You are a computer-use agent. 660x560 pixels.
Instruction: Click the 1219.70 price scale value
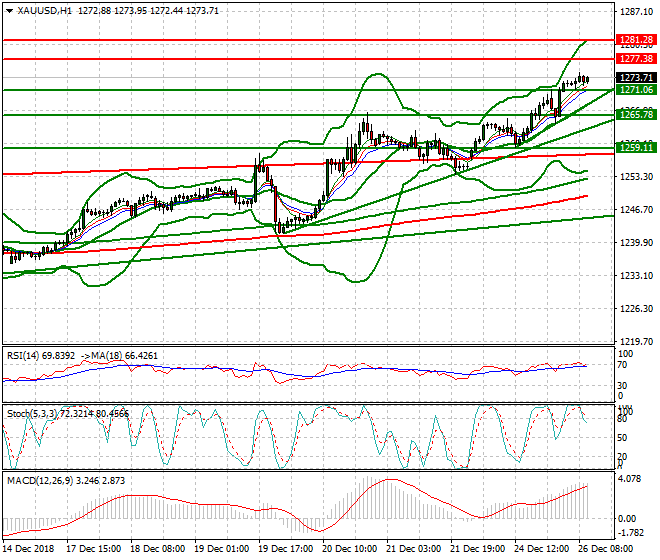637,341
